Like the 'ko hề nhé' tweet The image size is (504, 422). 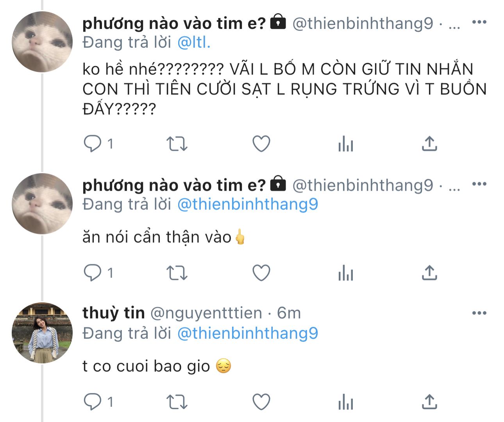click(x=261, y=144)
